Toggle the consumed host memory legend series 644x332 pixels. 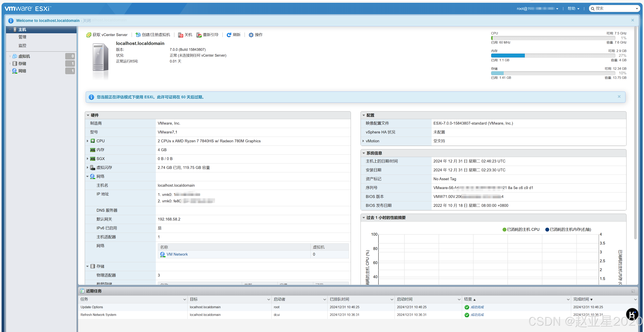pos(568,230)
